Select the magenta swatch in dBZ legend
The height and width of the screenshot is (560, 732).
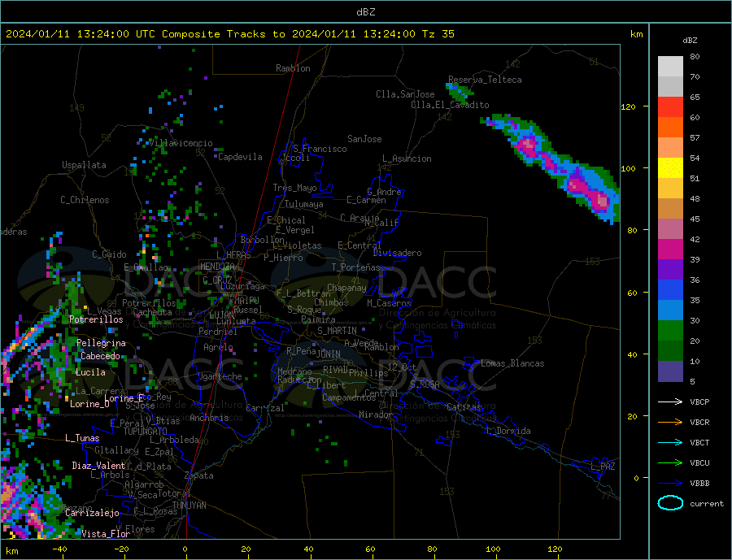[670, 250]
